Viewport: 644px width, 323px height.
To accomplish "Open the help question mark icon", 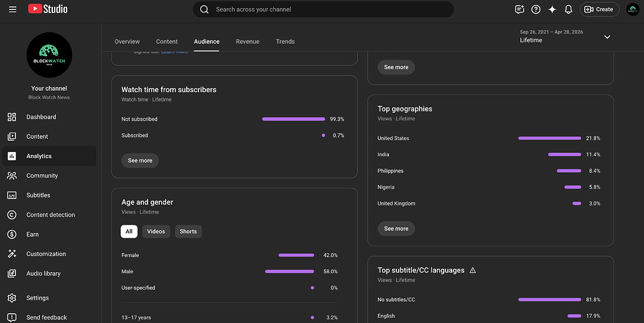I will pyautogui.click(x=536, y=9).
